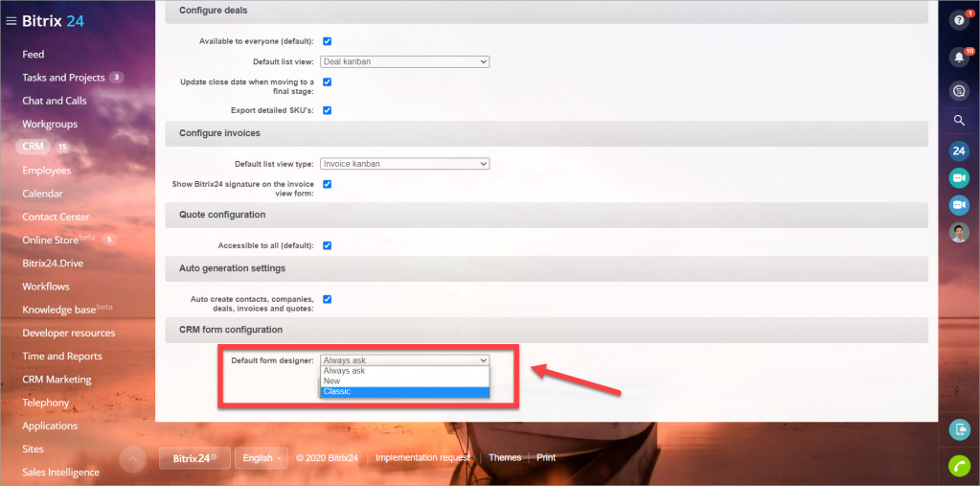This screenshot has height=486, width=980.
Task: Toggle 'Export detailed SKU's' checkbox
Action: pos(327,110)
